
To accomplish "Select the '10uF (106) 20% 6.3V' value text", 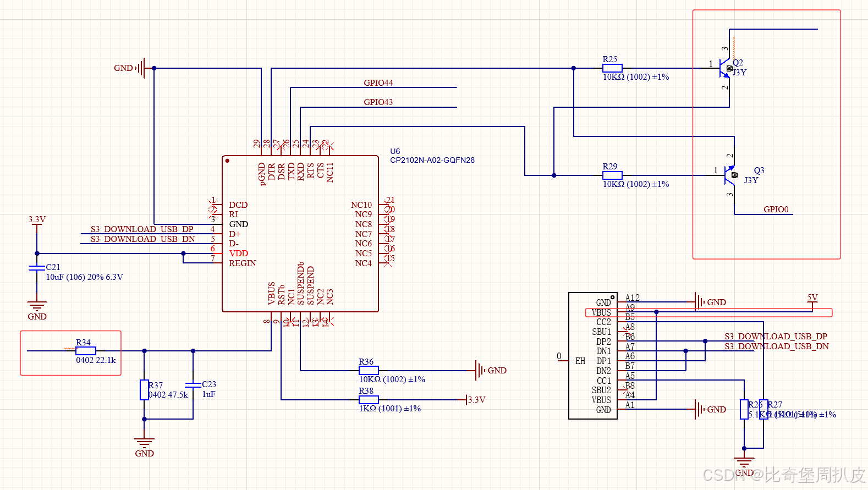I will coord(84,277).
